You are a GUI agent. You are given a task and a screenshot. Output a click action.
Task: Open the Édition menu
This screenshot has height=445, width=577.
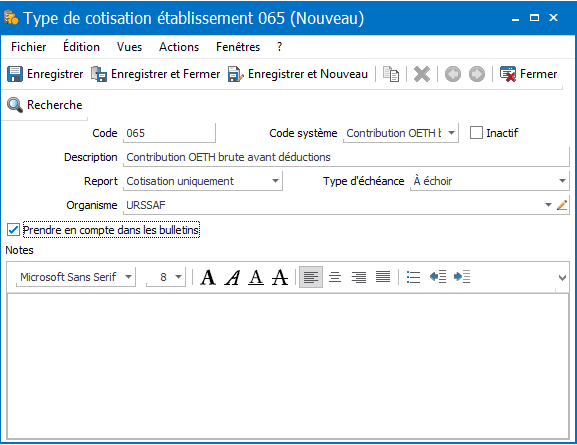(x=81, y=47)
